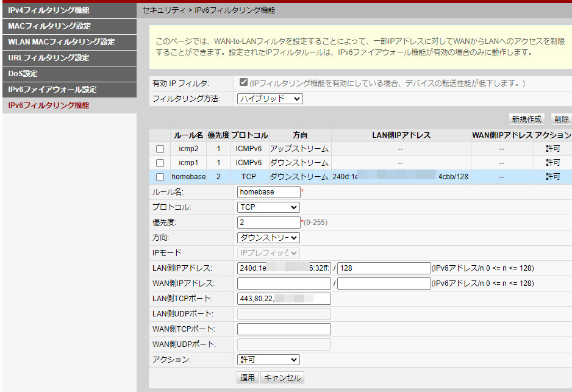The image size is (572, 392).
Task: Toggle the 有効 IP フィルタ checkbox
Action: pos(243,82)
